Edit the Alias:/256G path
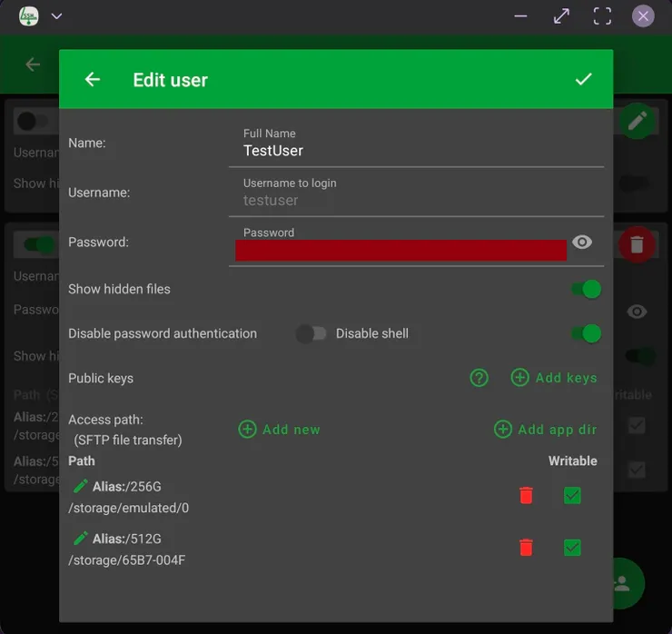Viewport: 672px width, 634px height. click(81, 486)
